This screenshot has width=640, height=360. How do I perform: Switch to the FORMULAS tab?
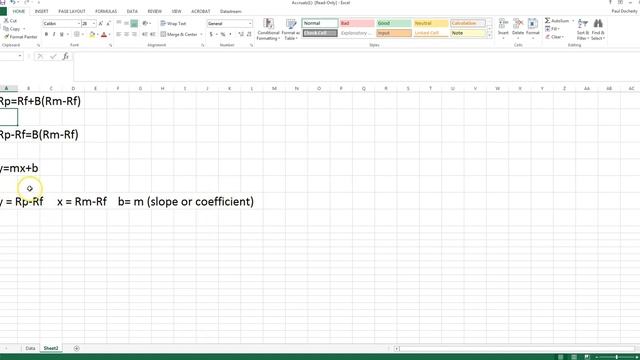pyautogui.click(x=106, y=11)
